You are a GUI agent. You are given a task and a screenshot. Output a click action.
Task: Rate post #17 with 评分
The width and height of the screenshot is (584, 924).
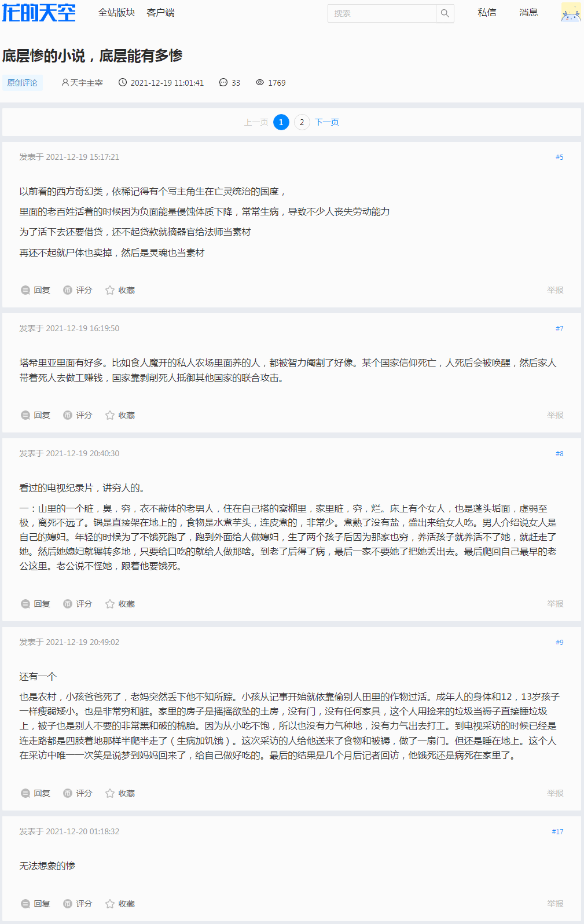78,904
